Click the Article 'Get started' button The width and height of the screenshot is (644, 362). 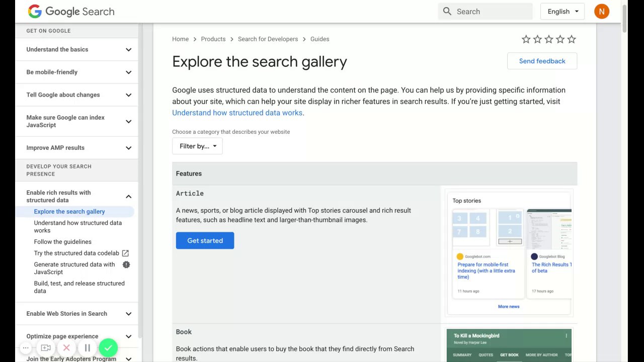pyautogui.click(x=205, y=240)
